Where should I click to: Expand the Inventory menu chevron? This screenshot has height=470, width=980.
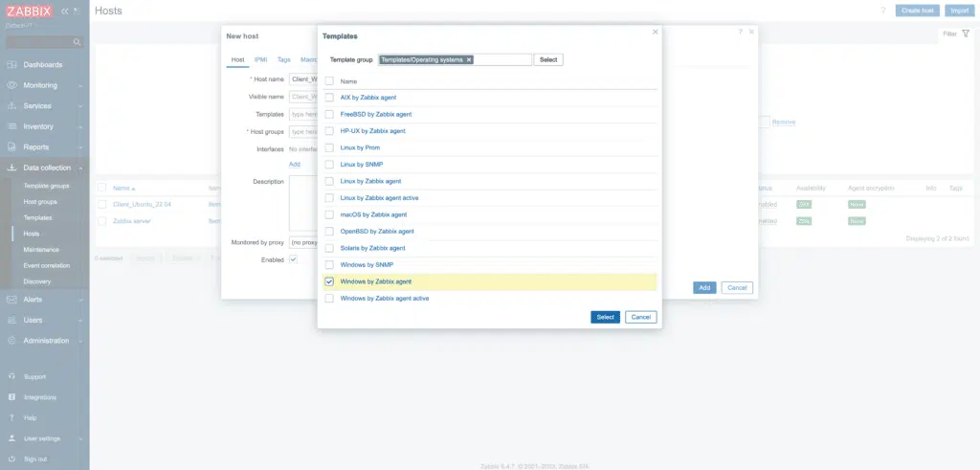(x=80, y=127)
